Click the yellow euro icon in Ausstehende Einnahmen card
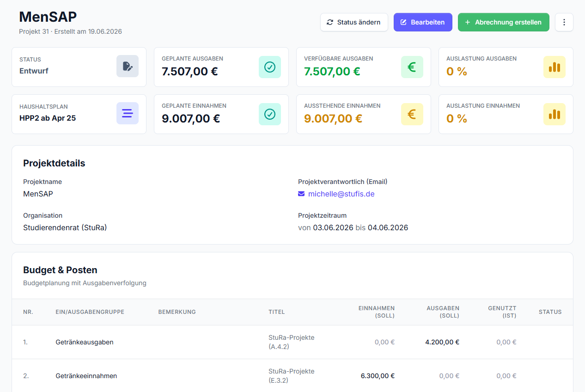585x392 pixels. pos(412,114)
